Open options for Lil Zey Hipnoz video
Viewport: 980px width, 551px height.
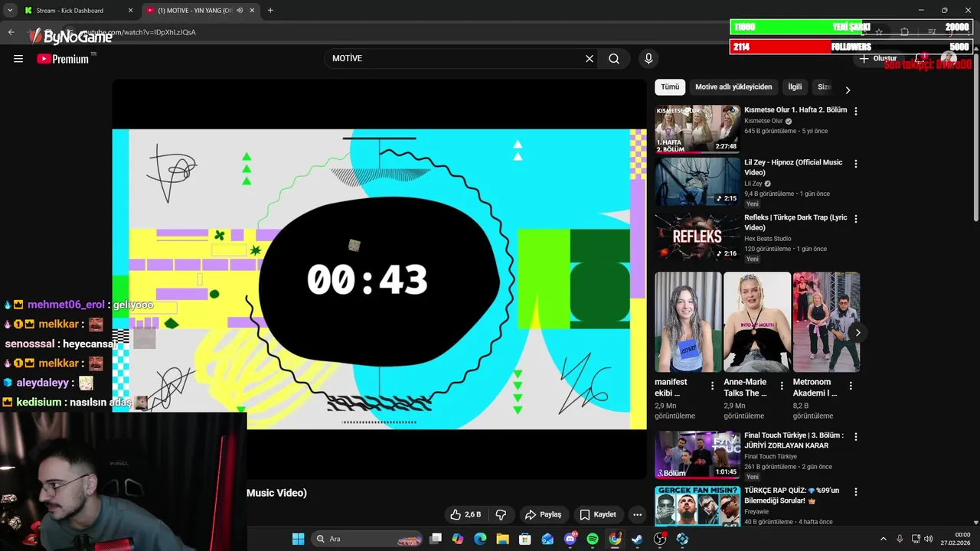(x=855, y=164)
